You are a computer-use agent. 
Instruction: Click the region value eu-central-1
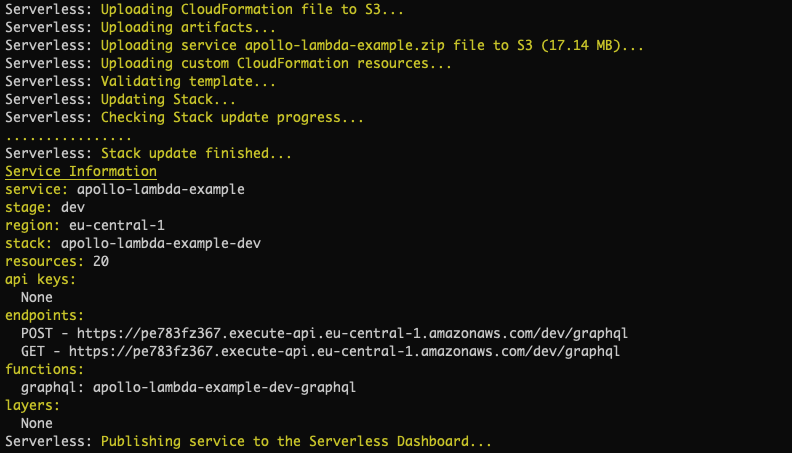point(126,225)
